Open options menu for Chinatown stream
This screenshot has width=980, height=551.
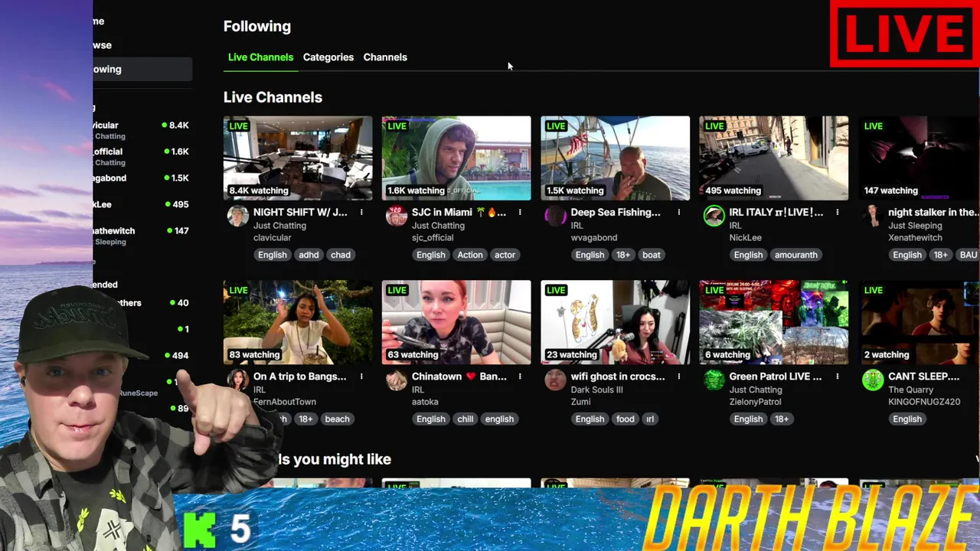520,377
